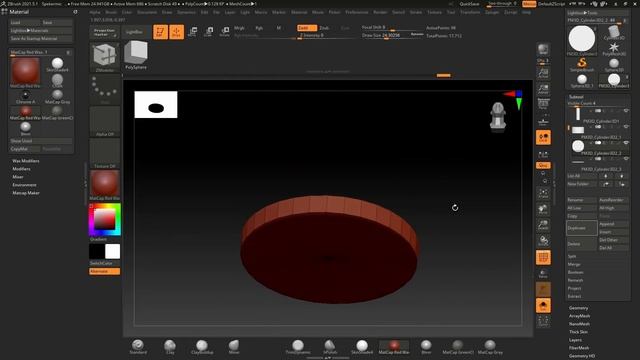This screenshot has height=360, width=640.
Task: Select the PolyMesh3D star tool
Action: coord(614,49)
